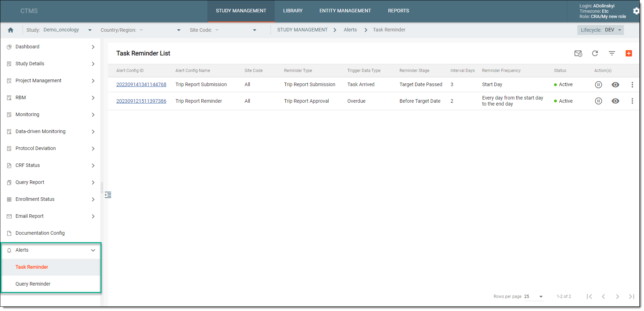Open the Lifecycle DEV dropdown
The width and height of the screenshot is (644, 311).
click(x=600, y=30)
